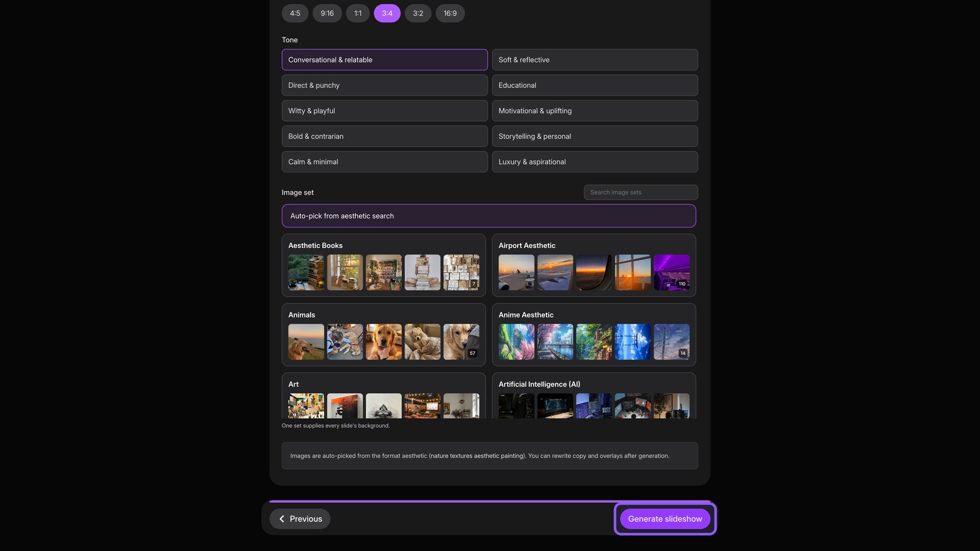Select Auto-pick from aesthetic search
The image size is (980, 551).
(489, 216)
